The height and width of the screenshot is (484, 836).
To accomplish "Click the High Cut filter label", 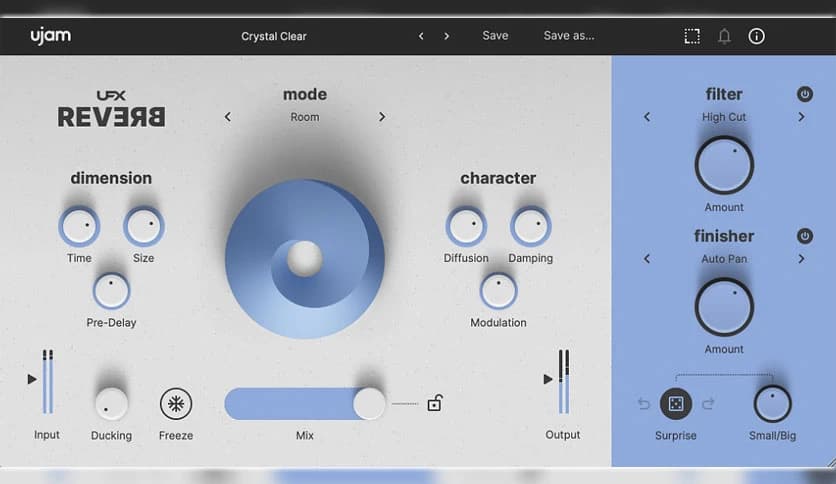I will click(x=724, y=117).
